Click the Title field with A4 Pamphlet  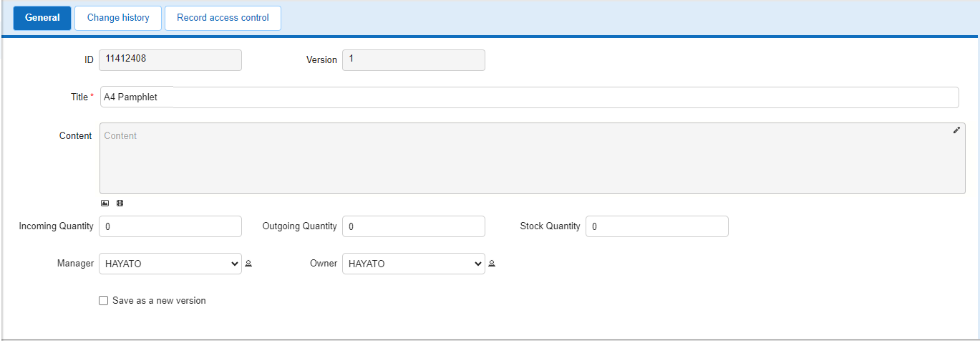[529, 97]
